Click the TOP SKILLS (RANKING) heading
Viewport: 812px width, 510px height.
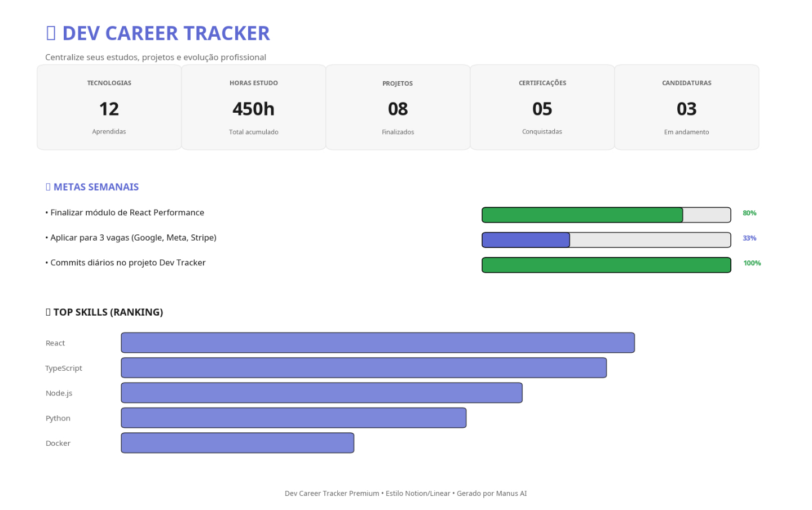point(104,312)
